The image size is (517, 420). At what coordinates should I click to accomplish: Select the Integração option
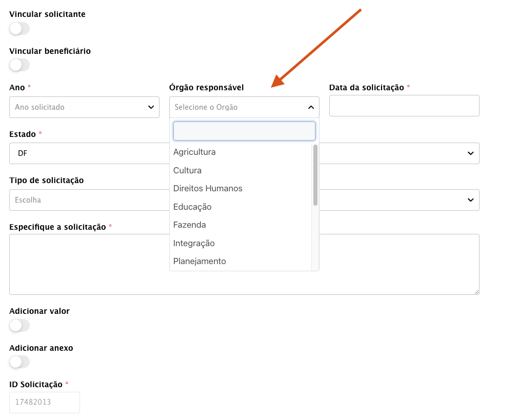pyautogui.click(x=194, y=244)
